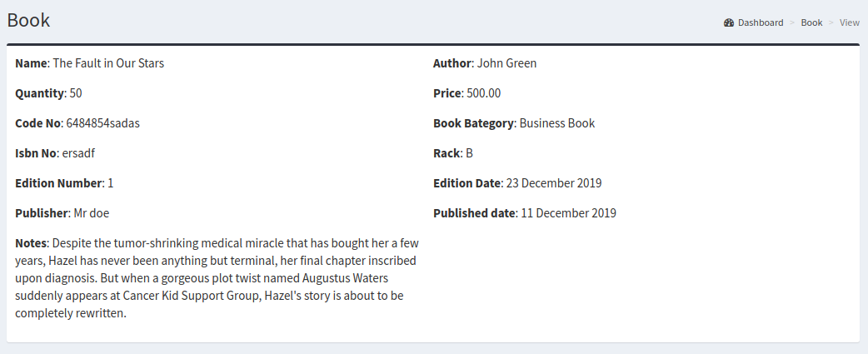Click the View breadcrumb item
The image size is (868, 354).
[x=849, y=22]
